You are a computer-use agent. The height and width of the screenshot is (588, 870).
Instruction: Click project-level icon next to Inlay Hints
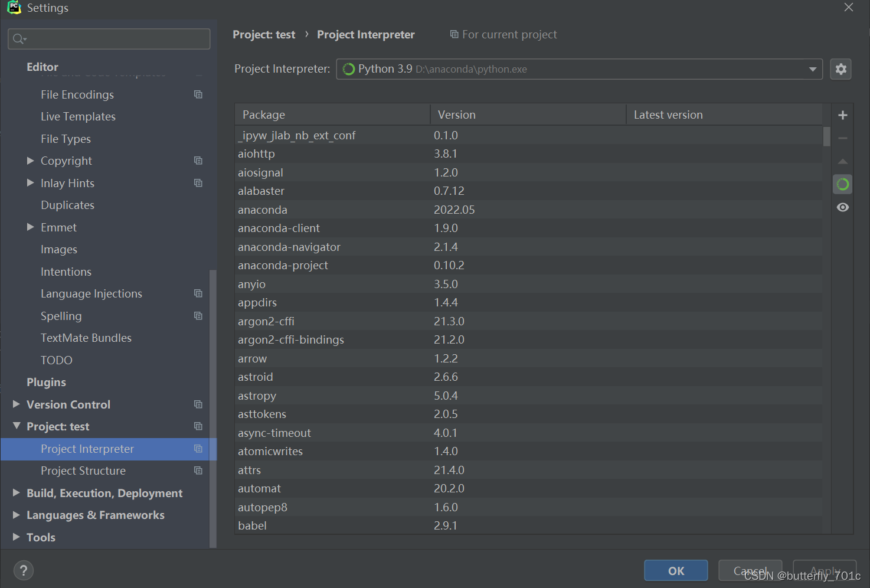point(198,183)
